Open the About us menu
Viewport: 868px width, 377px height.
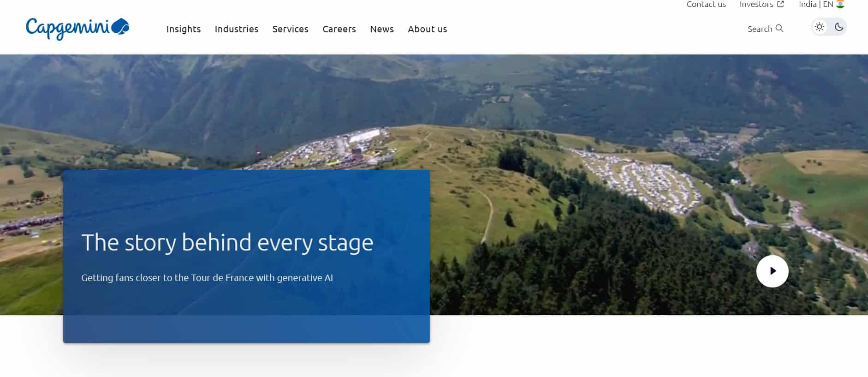click(428, 29)
